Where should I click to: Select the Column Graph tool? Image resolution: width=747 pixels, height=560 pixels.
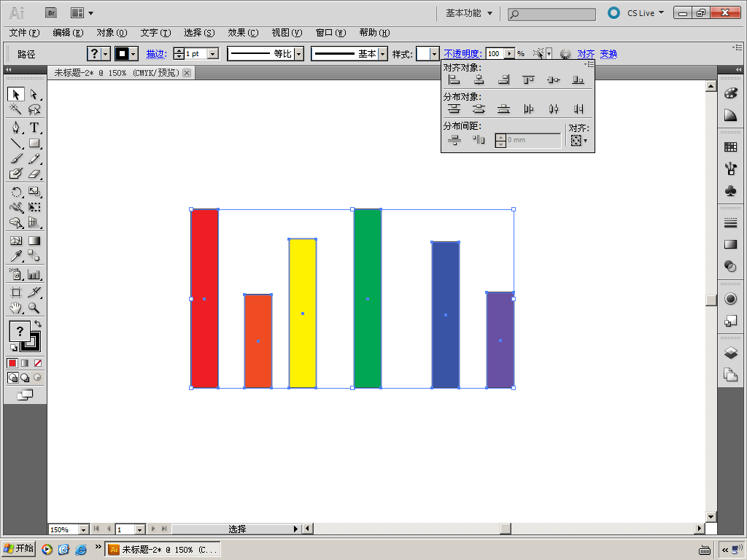[x=34, y=274]
